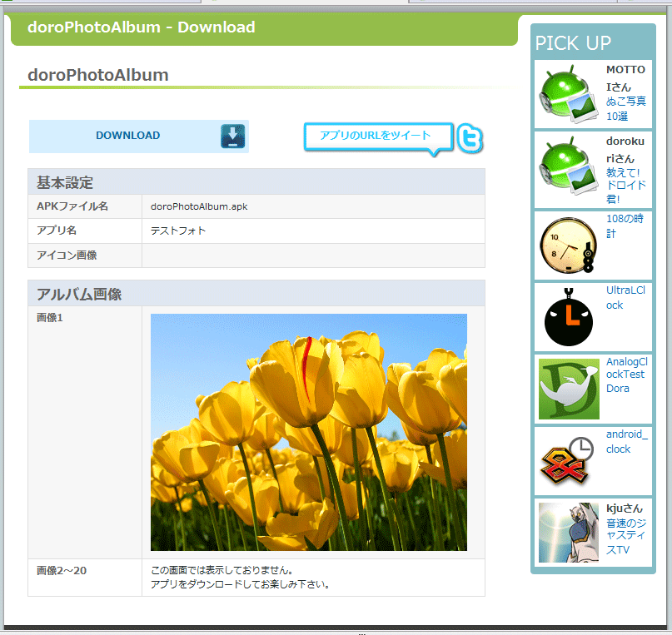This screenshot has width=672, height=635.
Task: Click the blue download arrow icon
Action: [232, 136]
